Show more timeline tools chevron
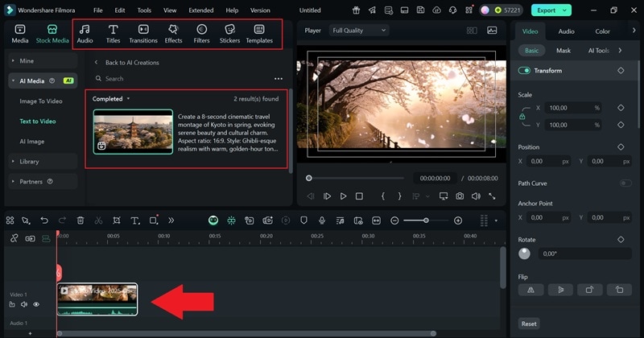This screenshot has height=338, width=644. (171, 221)
